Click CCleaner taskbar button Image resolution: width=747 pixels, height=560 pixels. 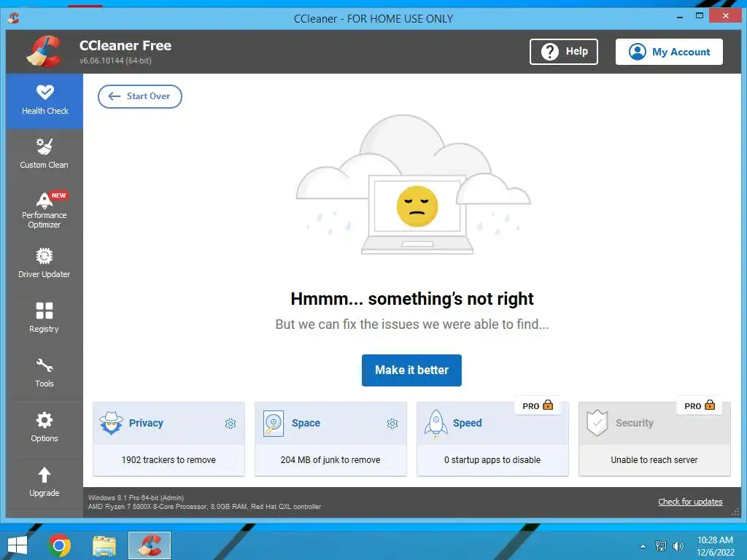(150, 545)
